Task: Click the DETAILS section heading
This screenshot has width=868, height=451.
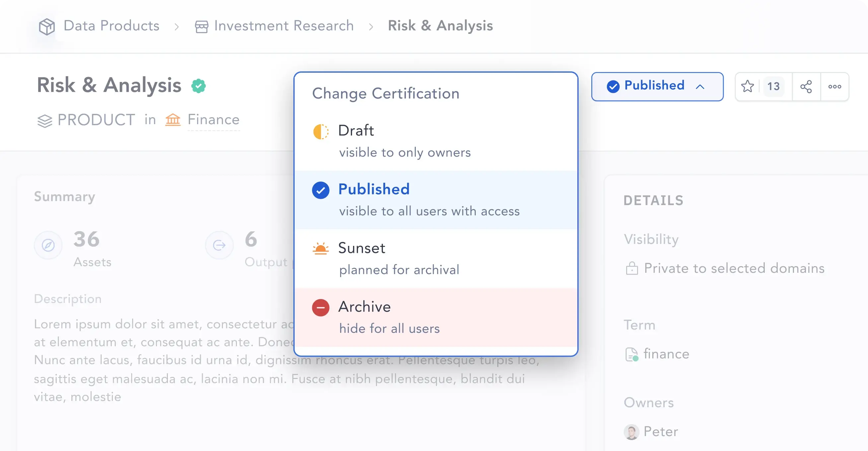Action: pos(653,200)
